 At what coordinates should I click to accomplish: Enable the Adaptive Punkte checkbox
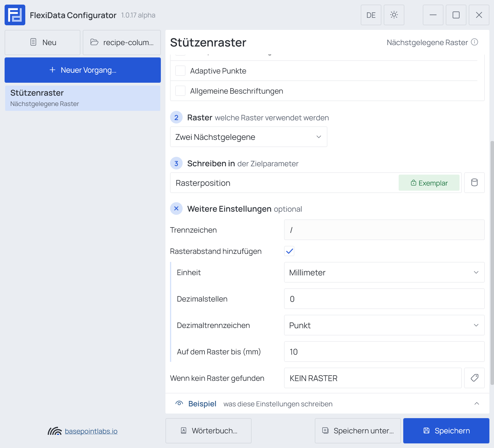click(180, 71)
